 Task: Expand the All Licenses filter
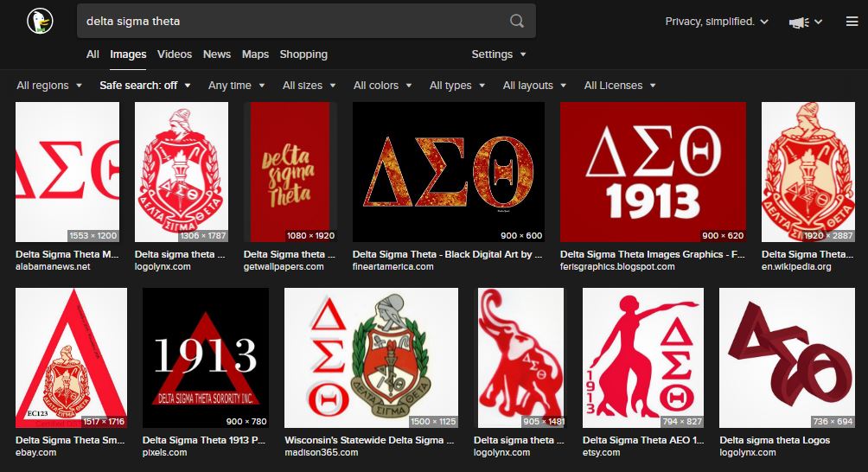[620, 86]
